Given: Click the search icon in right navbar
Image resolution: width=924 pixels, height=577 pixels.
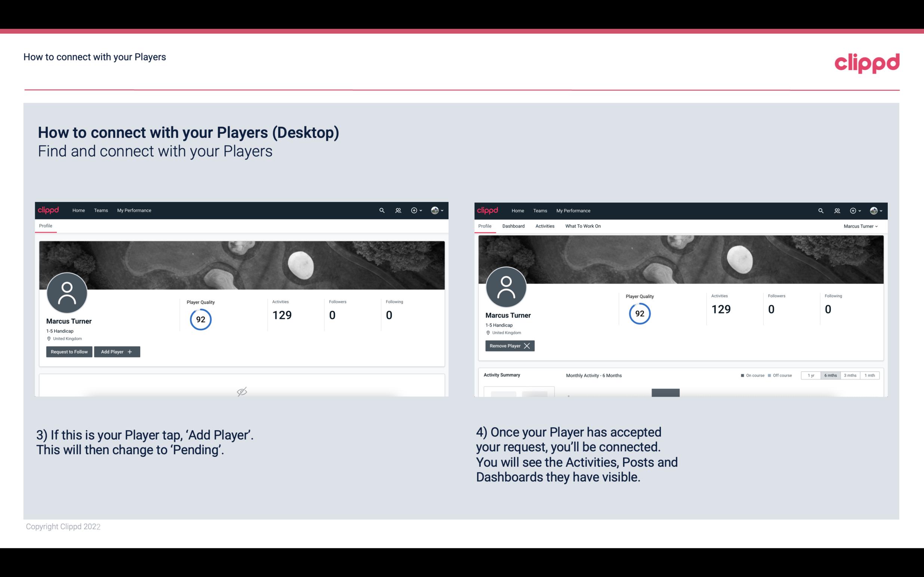Looking at the screenshot, I should click(820, 211).
